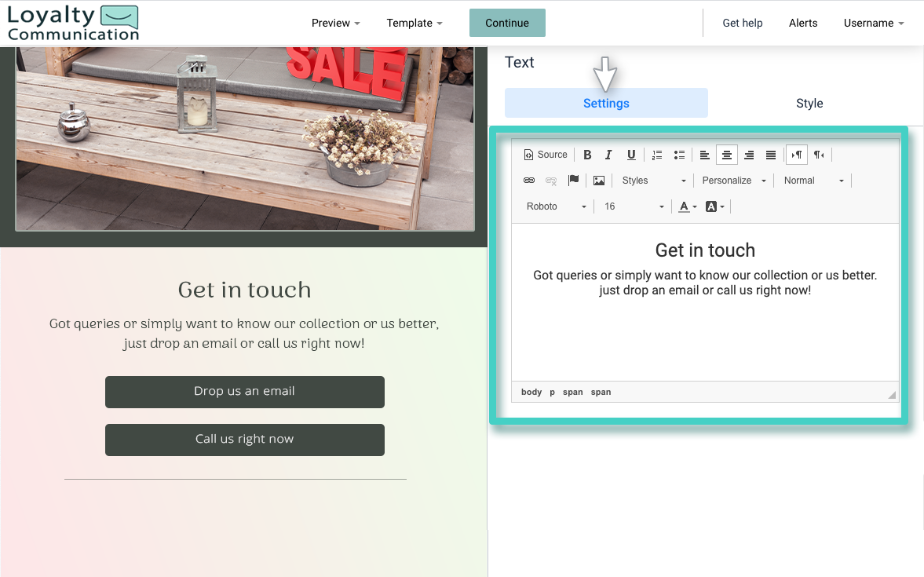Select the first span path item

pos(572,392)
